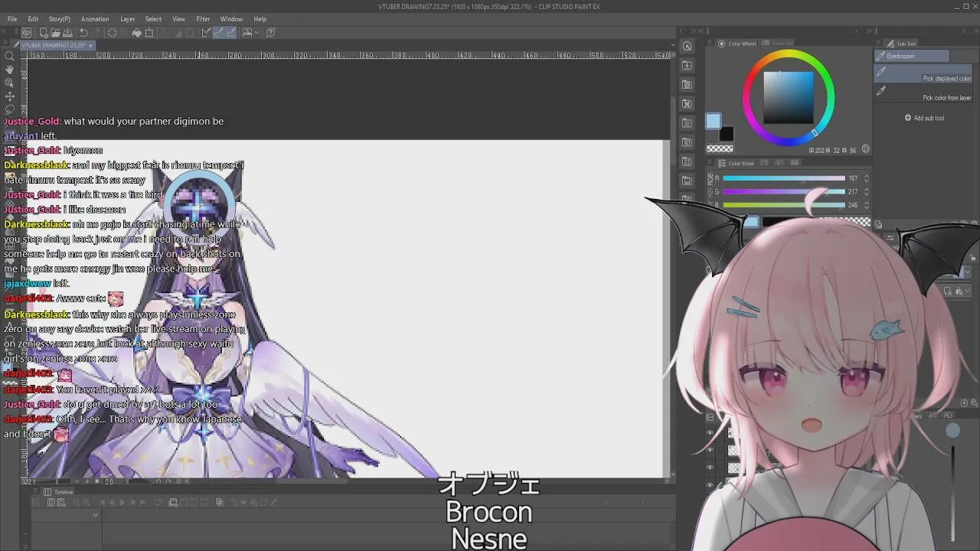Open the Edit menu
The image size is (980, 551).
coord(33,19)
